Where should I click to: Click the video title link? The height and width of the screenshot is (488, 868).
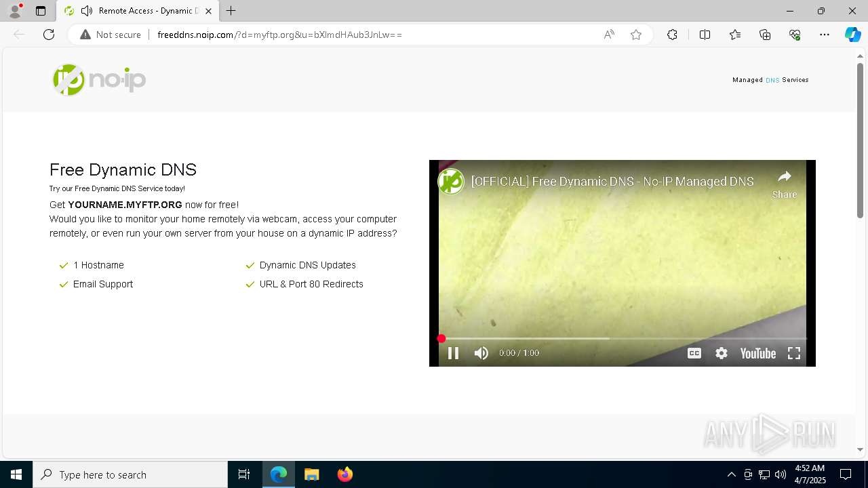coord(612,182)
